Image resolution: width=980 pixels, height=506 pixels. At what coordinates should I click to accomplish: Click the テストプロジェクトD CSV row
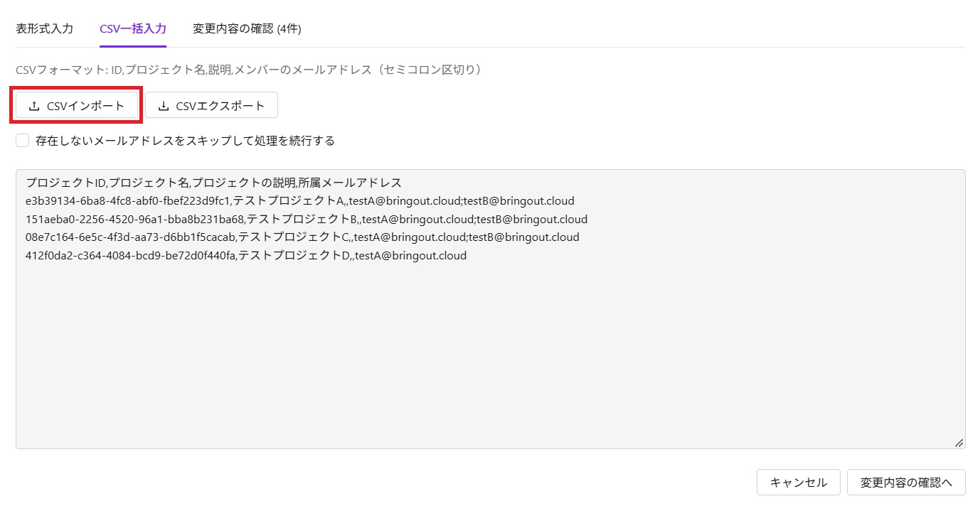pyautogui.click(x=245, y=256)
